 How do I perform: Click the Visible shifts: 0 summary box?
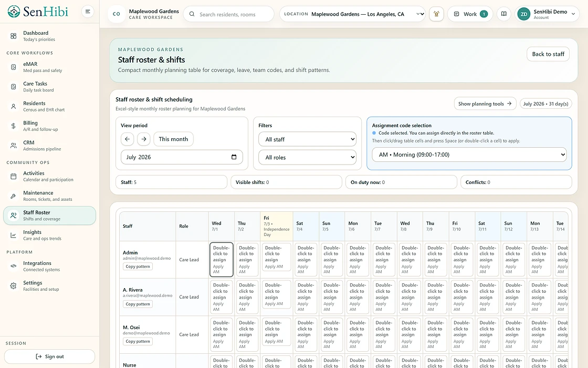[x=286, y=182]
